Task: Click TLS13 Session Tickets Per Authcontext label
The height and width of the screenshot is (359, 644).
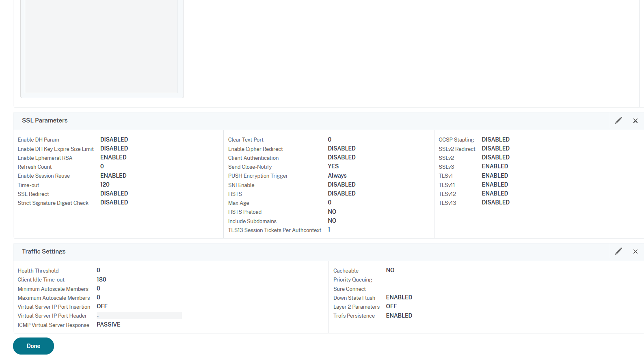Action: [x=274, y=230]
